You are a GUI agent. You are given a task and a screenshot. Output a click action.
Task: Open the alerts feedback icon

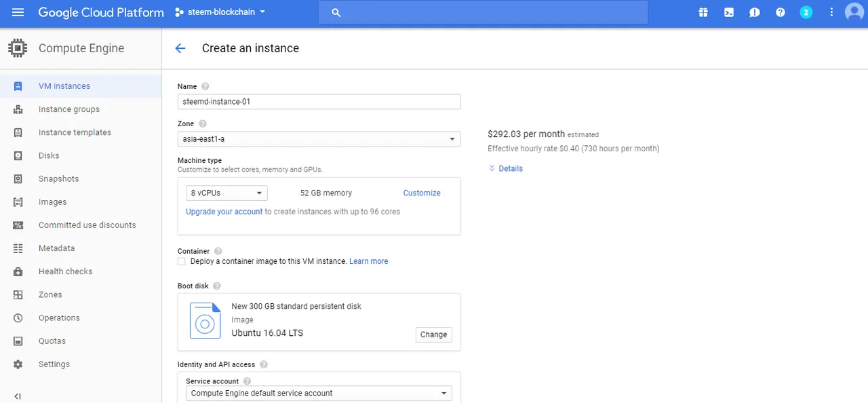755,12
